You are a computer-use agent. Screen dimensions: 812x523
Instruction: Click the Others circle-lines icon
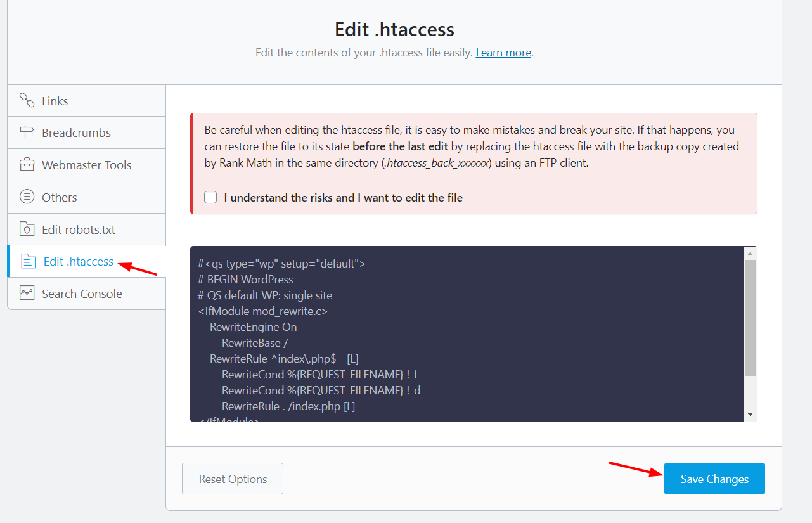pyautogui.click(x=27, y=197)
